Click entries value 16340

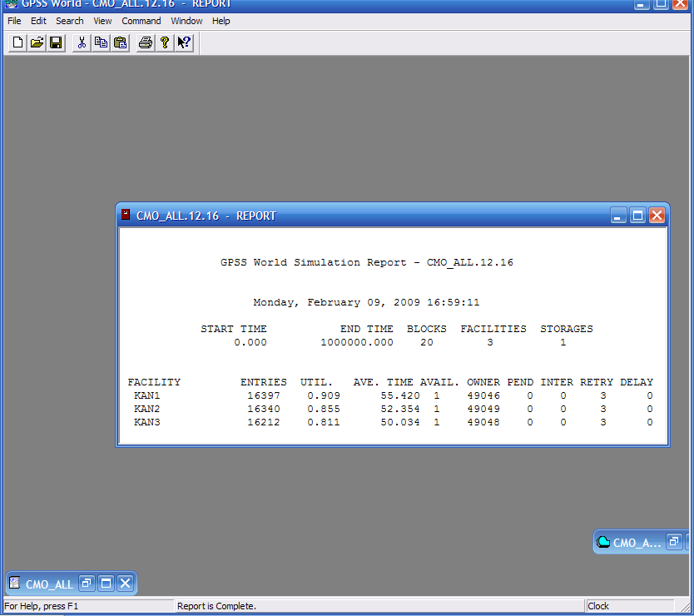tap(263, 409)
